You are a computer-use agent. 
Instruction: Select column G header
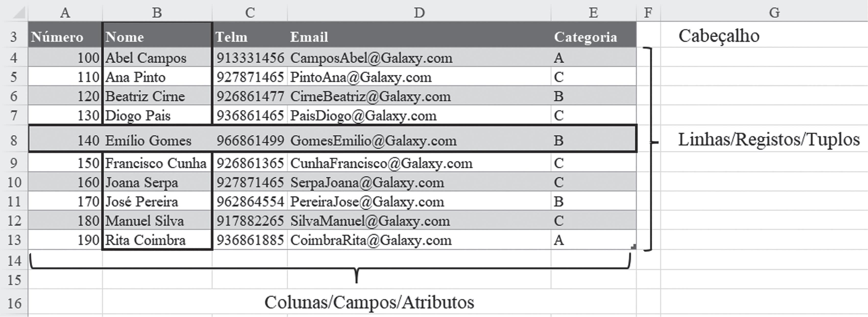tap(774, 13)
